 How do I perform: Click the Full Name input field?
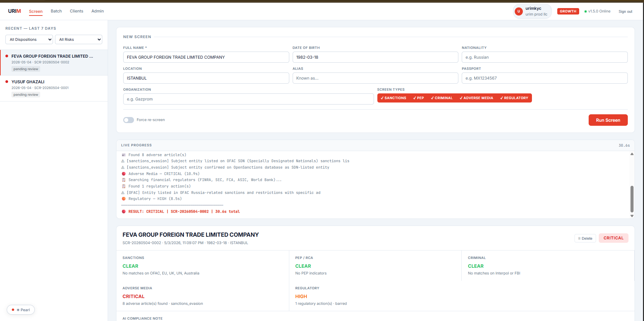coord(206,57)
